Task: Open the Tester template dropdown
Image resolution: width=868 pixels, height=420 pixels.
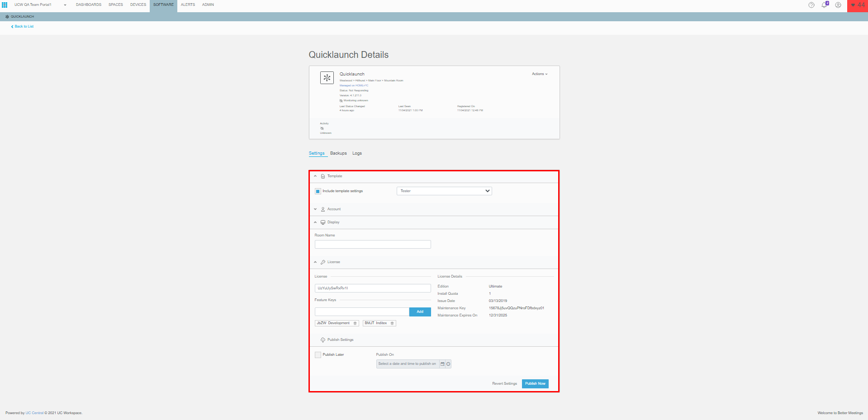Action: point(444,191)
